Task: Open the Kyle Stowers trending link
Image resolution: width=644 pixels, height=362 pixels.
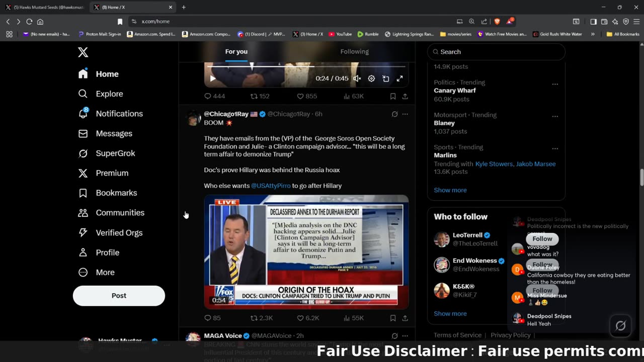Action: 494,164
